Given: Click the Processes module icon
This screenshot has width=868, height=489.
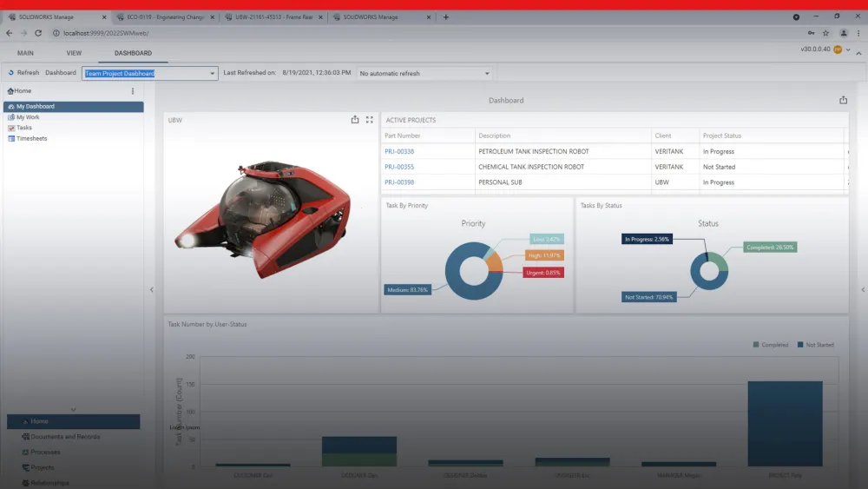Looking at the screenshot, I should 25,452.
